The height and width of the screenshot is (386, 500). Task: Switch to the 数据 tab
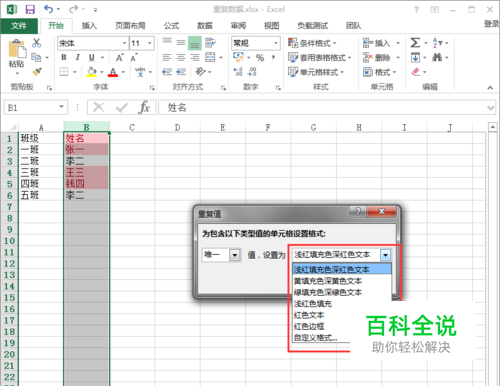click(x=205, y=26)
